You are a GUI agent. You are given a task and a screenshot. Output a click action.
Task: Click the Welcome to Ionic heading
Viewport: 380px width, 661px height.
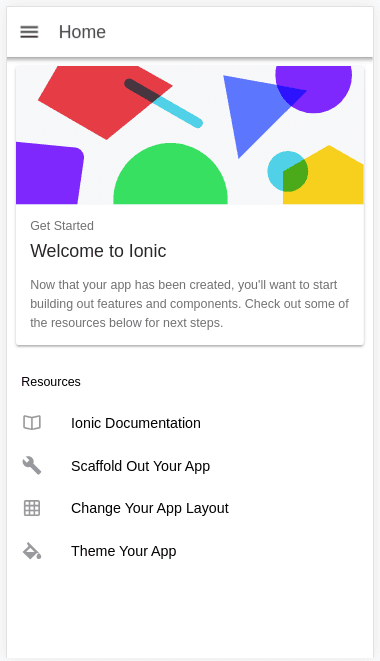point(98,251)
